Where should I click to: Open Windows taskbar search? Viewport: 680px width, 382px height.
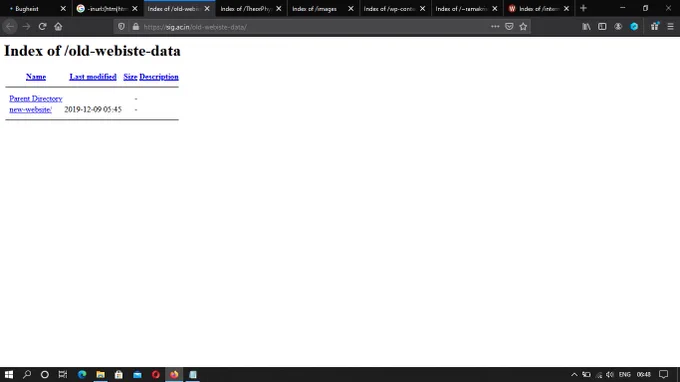coord(27,375)
